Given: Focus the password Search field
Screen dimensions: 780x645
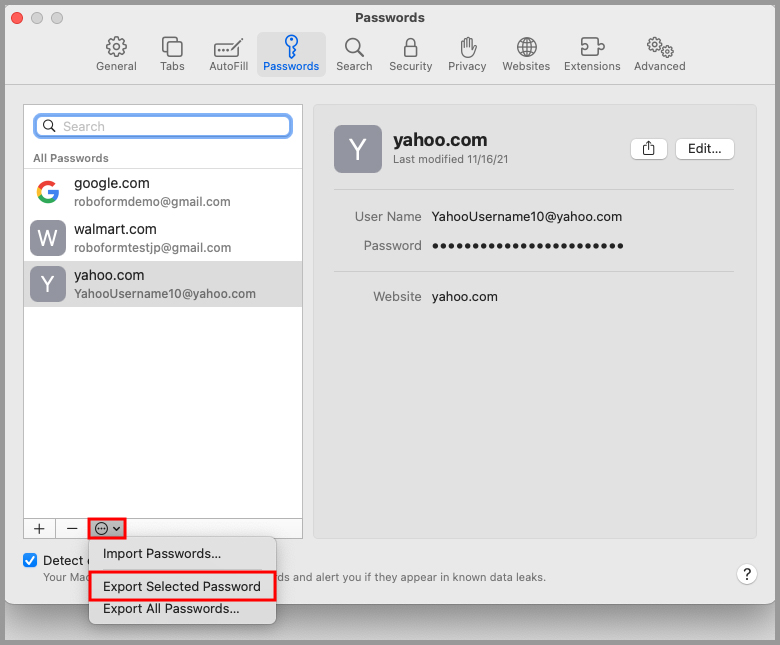Looking at the screenshot, I should point(163,126).
